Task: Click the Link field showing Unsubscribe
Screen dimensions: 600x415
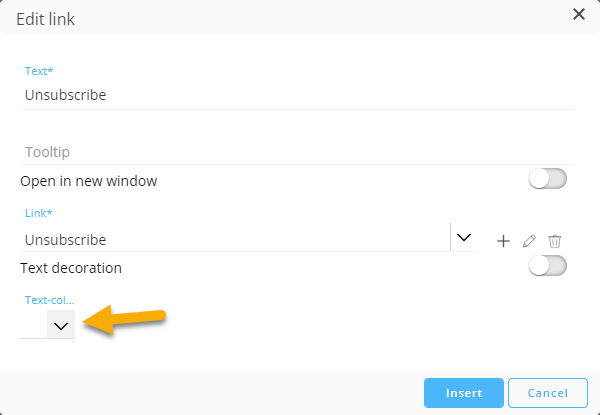Action: (x=235, y=240)
